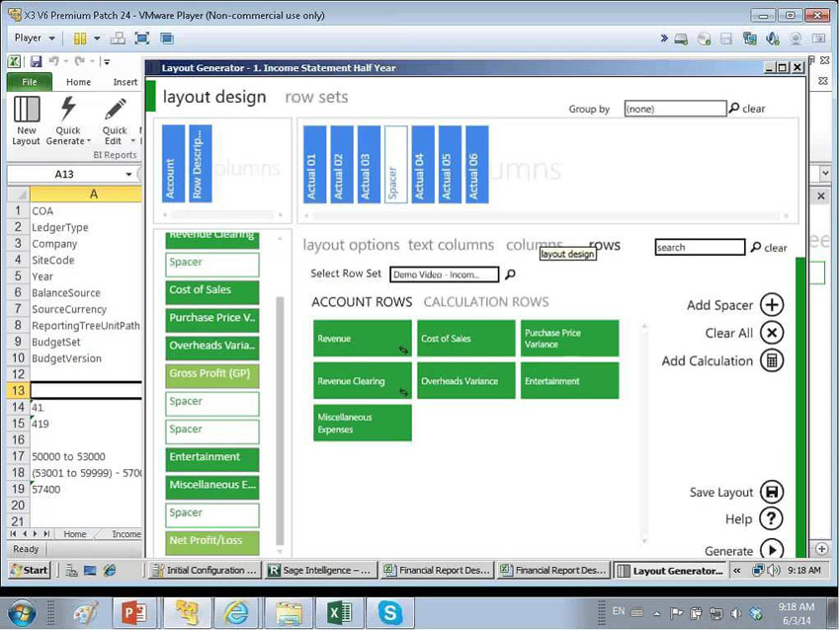
Task: Select the Cost of Sales account row
Action: (x=465, y=336)
